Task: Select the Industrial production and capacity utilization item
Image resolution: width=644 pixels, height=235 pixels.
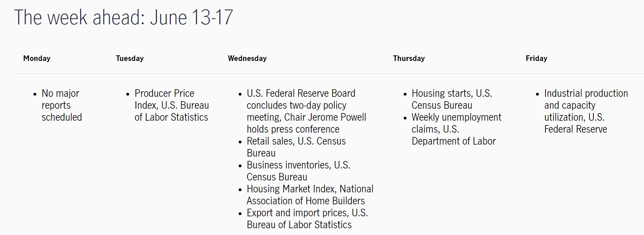Action: [586, 111]
